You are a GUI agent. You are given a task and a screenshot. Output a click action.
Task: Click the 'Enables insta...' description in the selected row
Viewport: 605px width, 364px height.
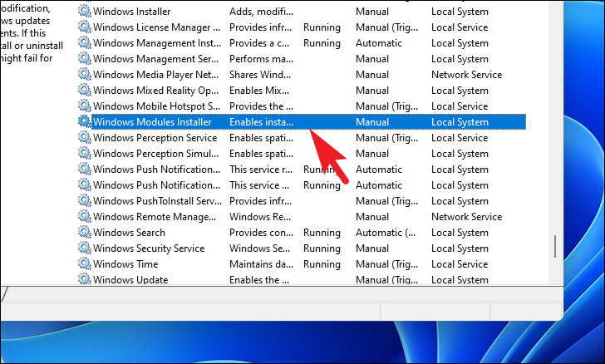[261, 122]
